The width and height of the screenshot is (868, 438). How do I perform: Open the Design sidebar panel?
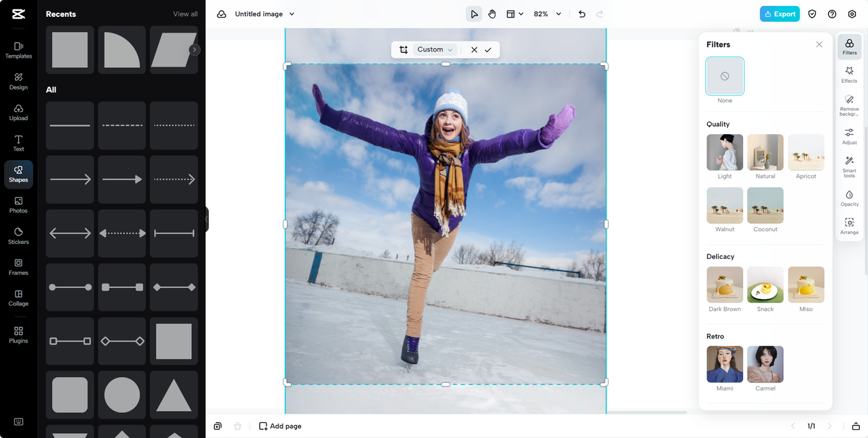18,81
